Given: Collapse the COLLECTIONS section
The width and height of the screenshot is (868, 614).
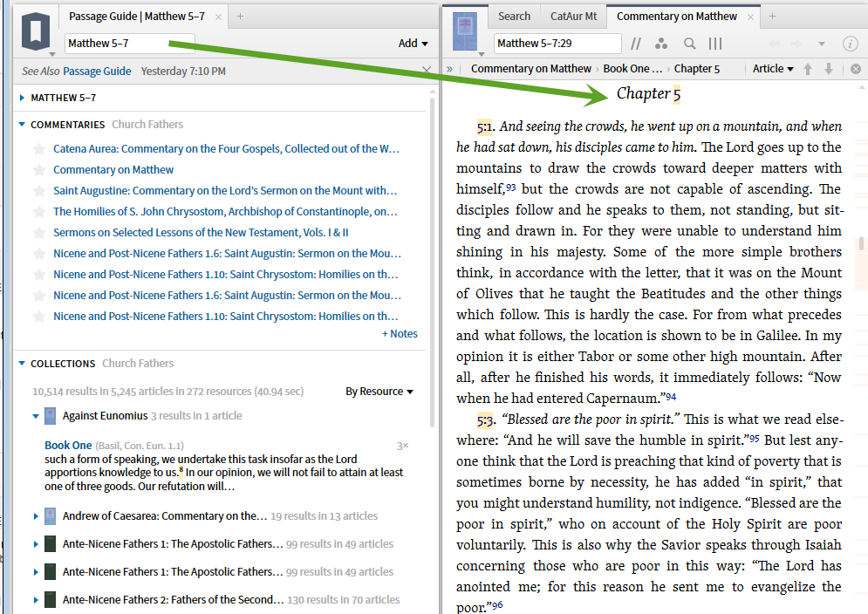Looking at the screenshot, I should click(22, 364).
